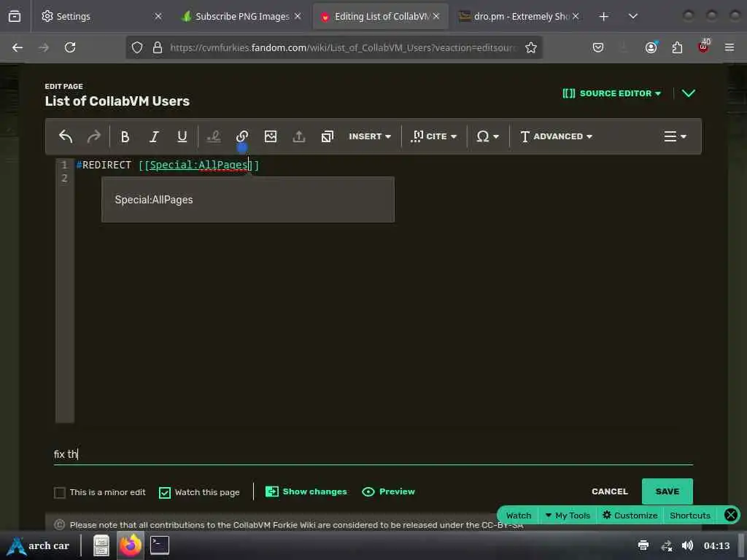Insert a link with chain icon
Viewport: 747px width, 560px height.
click(242, 136)
